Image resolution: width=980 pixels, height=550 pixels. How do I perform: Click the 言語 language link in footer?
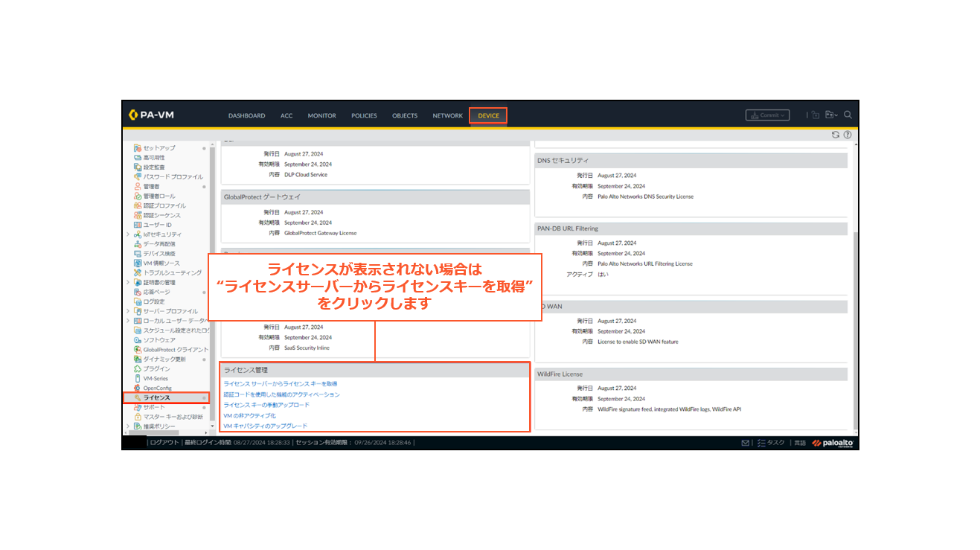click(x=800, y=443)
